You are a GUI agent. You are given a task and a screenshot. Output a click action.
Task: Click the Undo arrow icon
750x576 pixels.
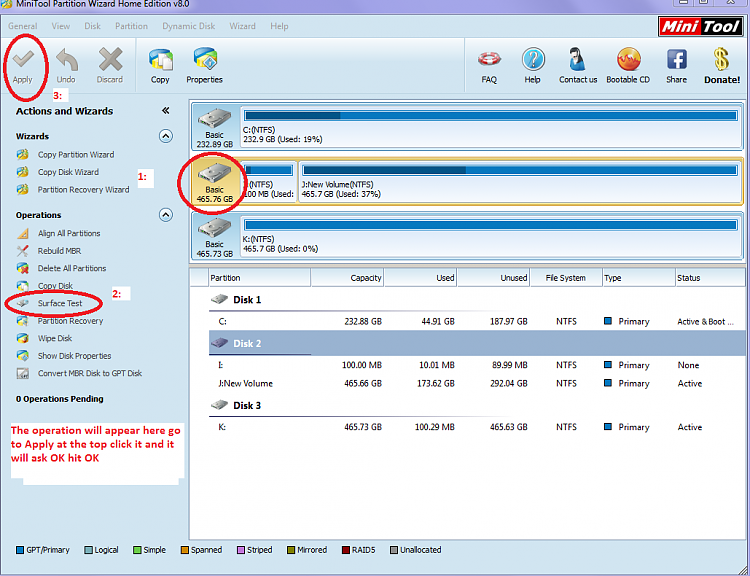coord(66,60)
